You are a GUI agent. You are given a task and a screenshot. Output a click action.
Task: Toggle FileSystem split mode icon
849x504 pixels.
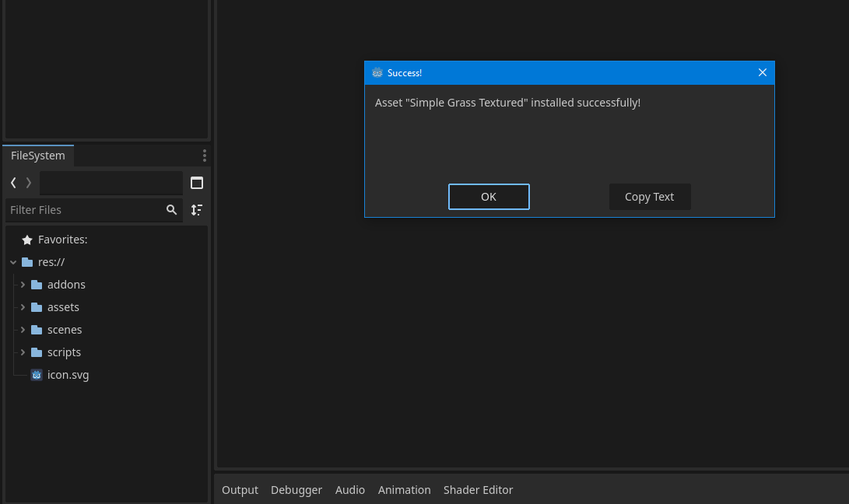(197, 183)
